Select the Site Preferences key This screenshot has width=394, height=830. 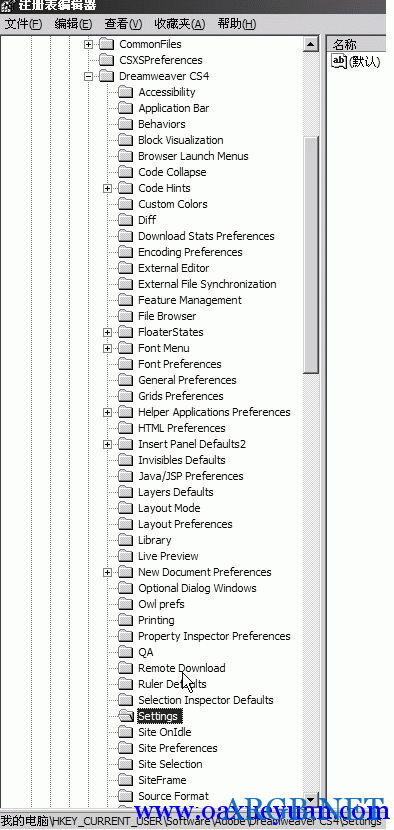pyautogui.click(x=178, y=748)
